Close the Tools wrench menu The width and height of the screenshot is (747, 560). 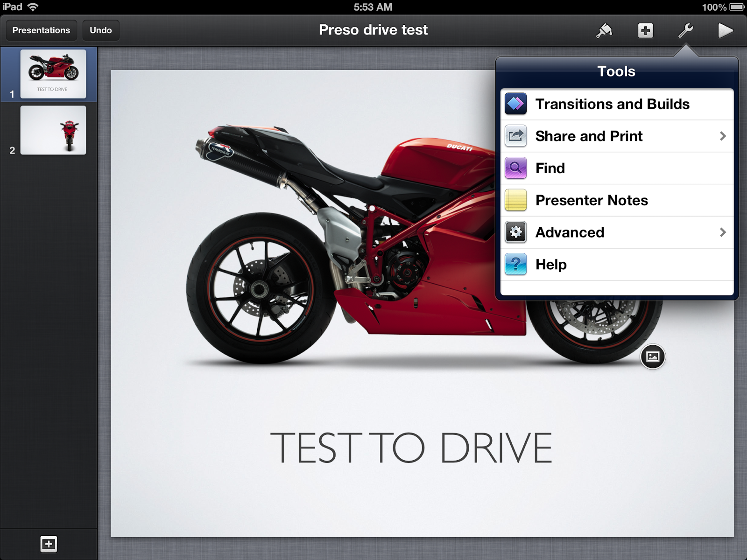685,31
